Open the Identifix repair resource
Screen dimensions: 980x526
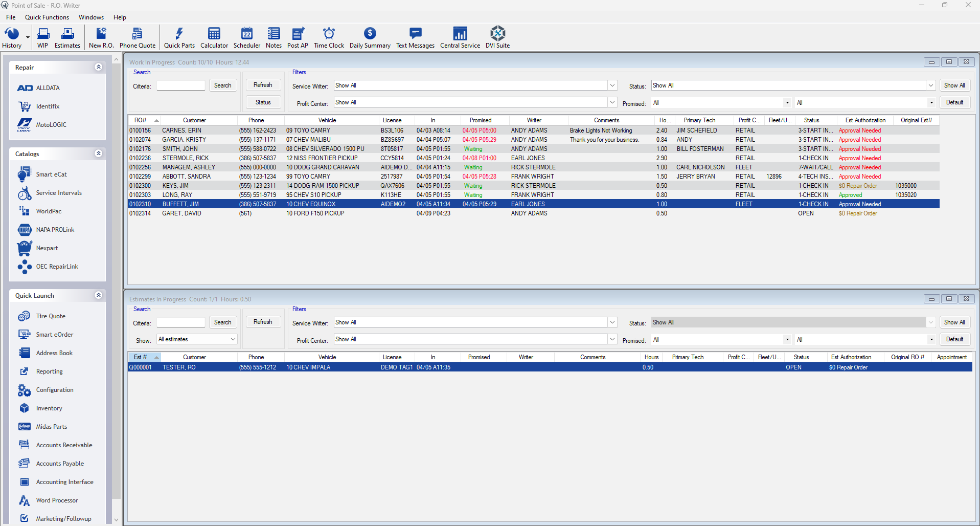pyautogui.click(x=48, y=106)
